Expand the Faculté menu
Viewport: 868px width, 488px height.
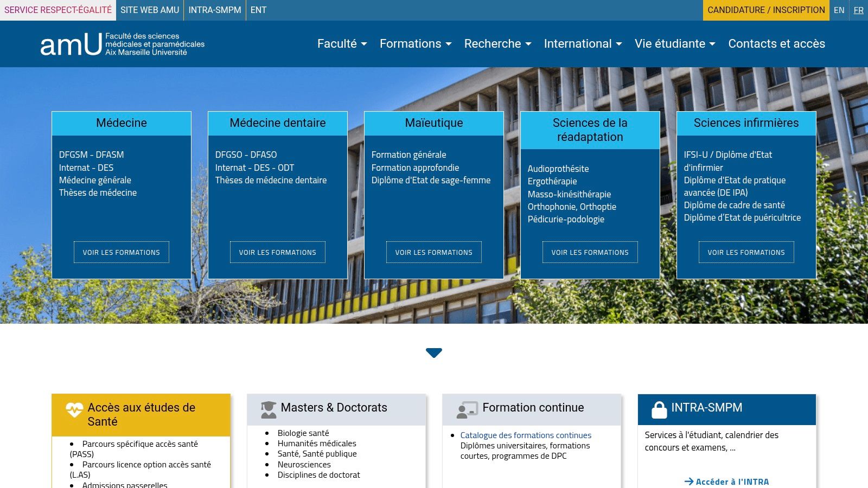point(342,44)
